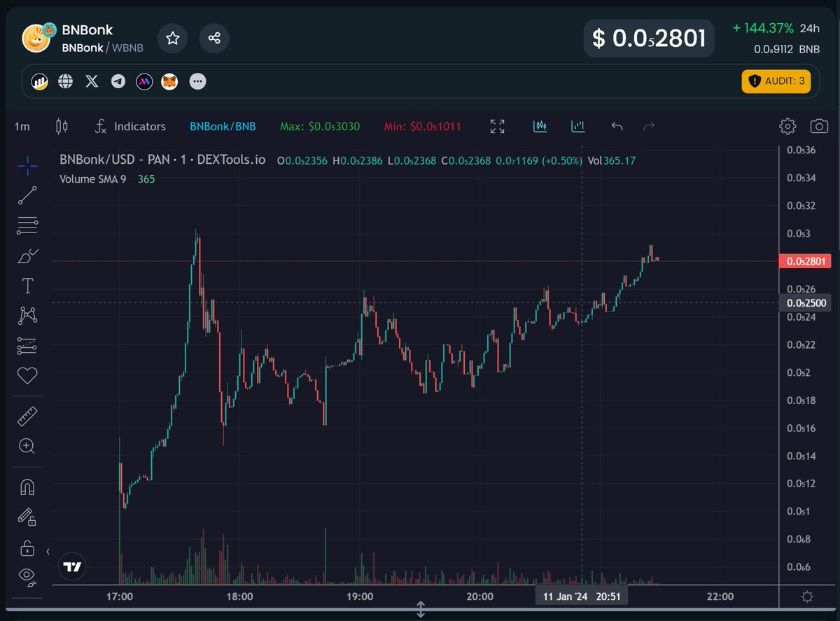Click the Min: $0.0₅1011 label
Image resolution: width=840 pixels, height=621 pixels.
coord(422,127)
